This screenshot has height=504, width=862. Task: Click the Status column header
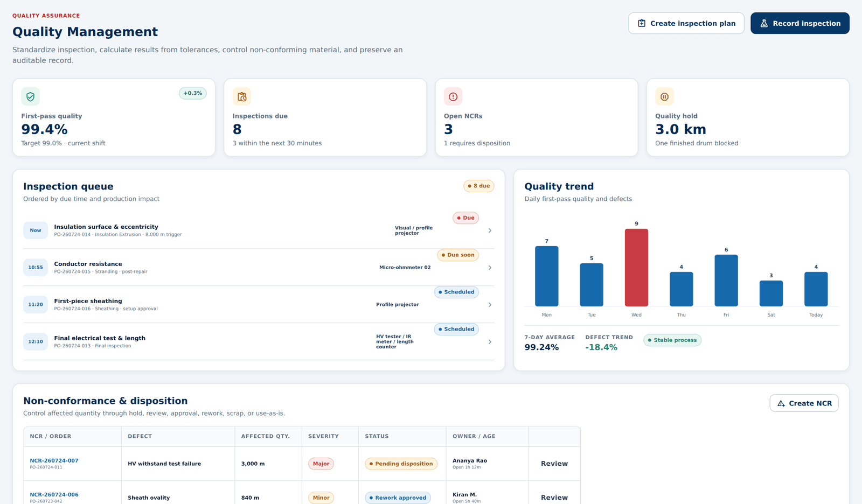tap(377, 436)
